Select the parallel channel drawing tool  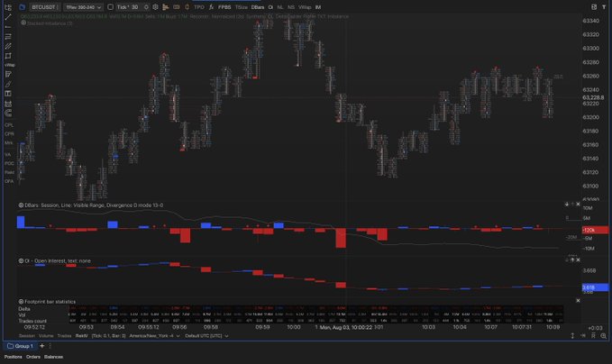click(8, 46)
